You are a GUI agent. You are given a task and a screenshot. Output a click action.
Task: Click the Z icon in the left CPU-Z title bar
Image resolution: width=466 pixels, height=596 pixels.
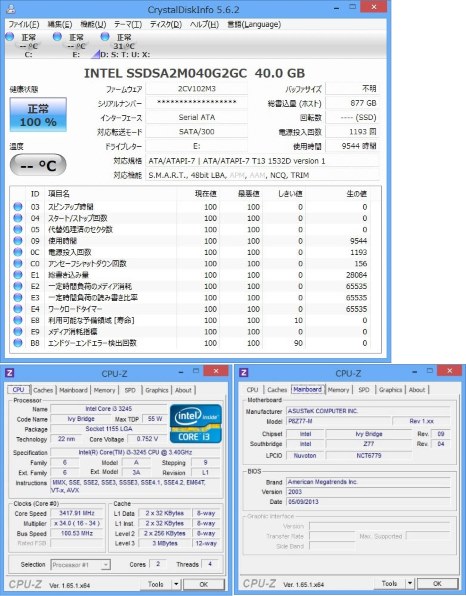pyautogui.click(x=10, y=373)
